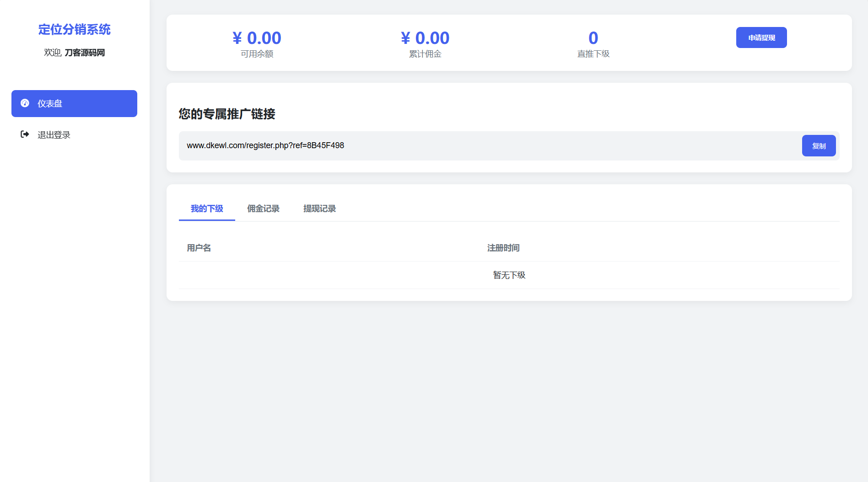Select the dashboard gauge icon beside 仪表盘
The height and width of the screenshot is (482, 868).
(x=26, y=103)
